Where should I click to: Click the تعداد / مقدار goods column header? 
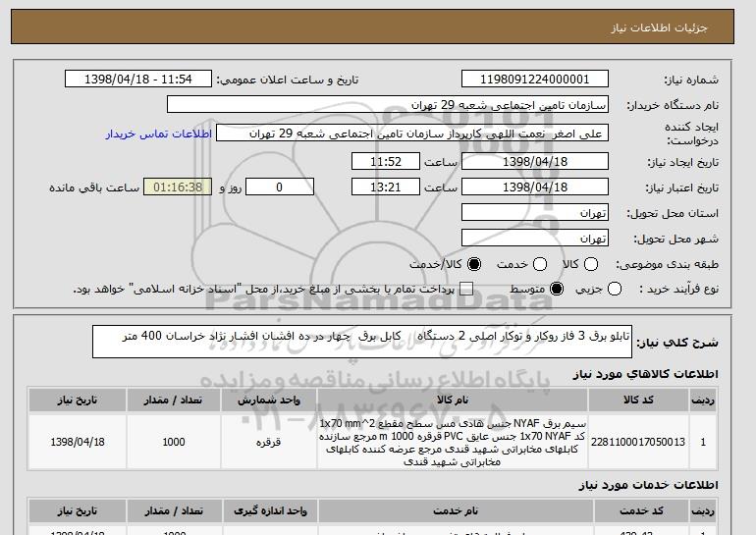coord(174,401)
